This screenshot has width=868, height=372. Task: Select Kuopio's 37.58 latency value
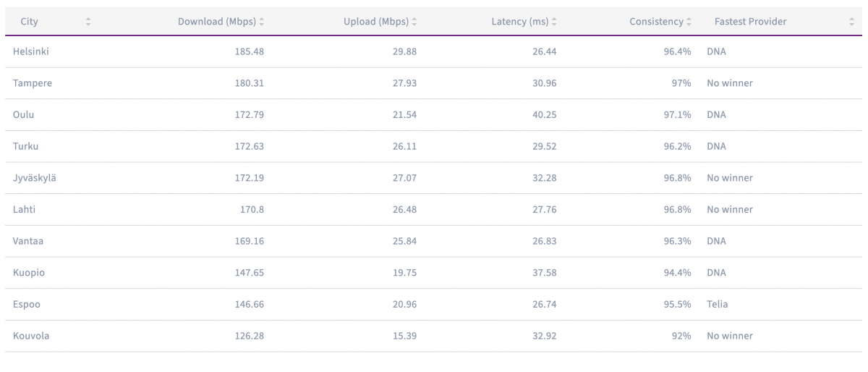coord(545,273)
